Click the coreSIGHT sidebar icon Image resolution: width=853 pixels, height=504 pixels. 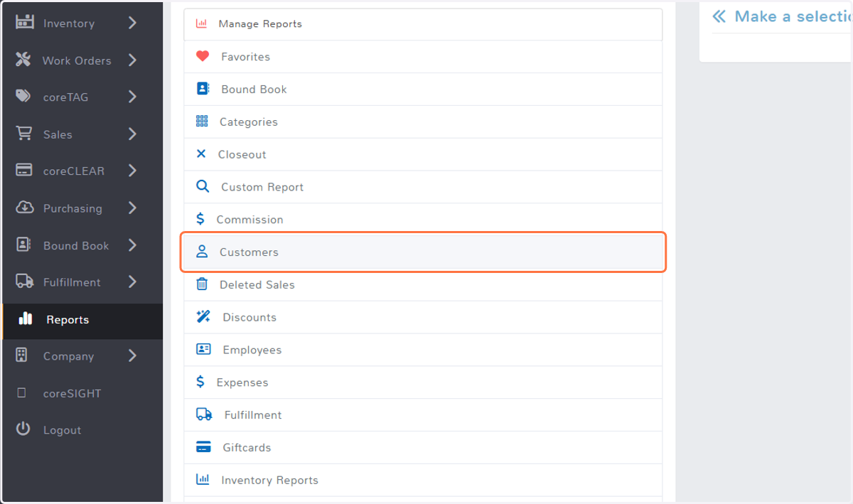21,392
